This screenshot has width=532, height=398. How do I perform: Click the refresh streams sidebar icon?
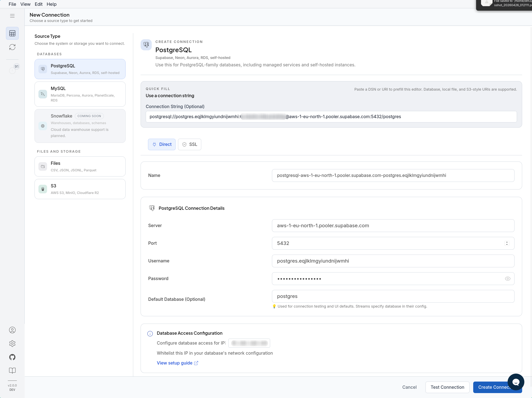click(x=12, y=47)
